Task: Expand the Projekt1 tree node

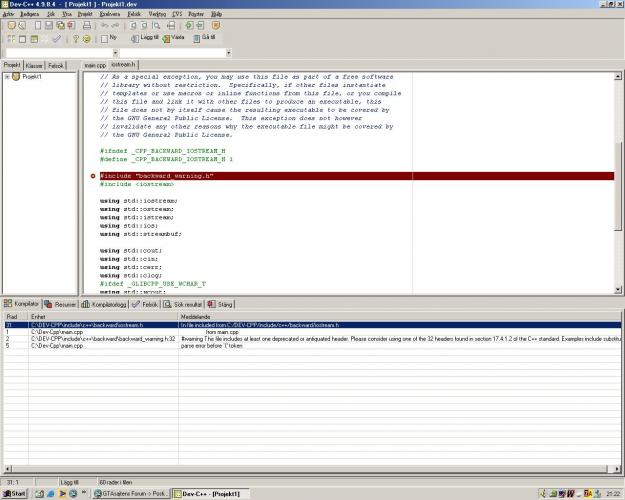Action: tap(7, 76)
